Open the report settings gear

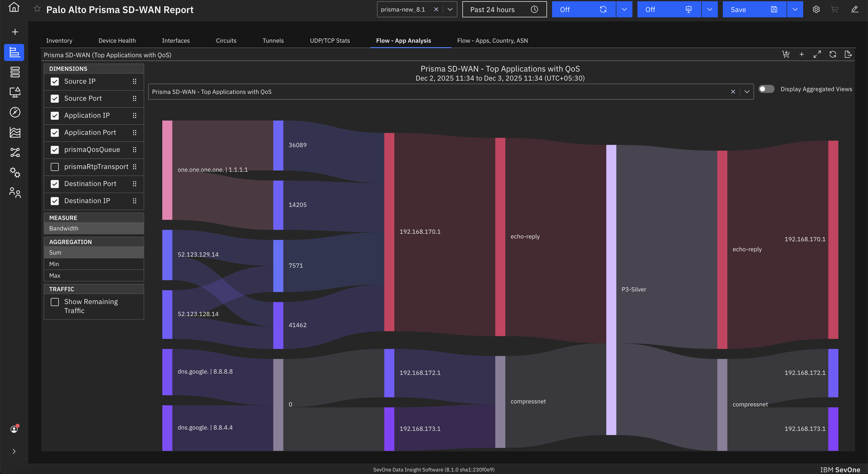pos(816,10)
